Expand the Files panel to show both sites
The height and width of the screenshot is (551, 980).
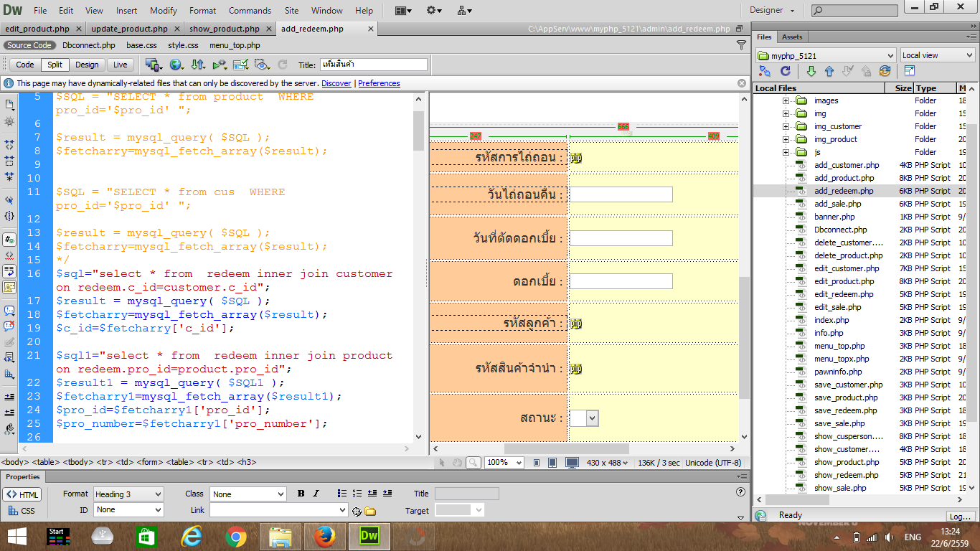click(910, 71)
